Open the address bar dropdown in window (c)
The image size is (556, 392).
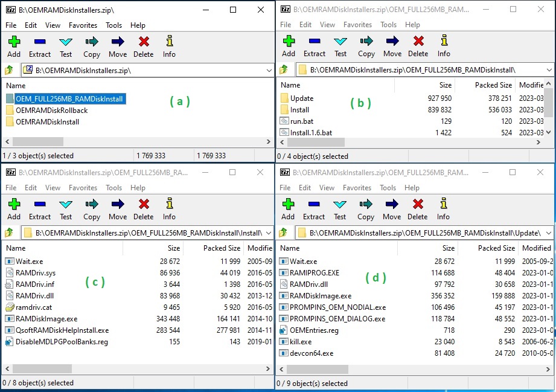pyautogui.click(x=270, y=231)
